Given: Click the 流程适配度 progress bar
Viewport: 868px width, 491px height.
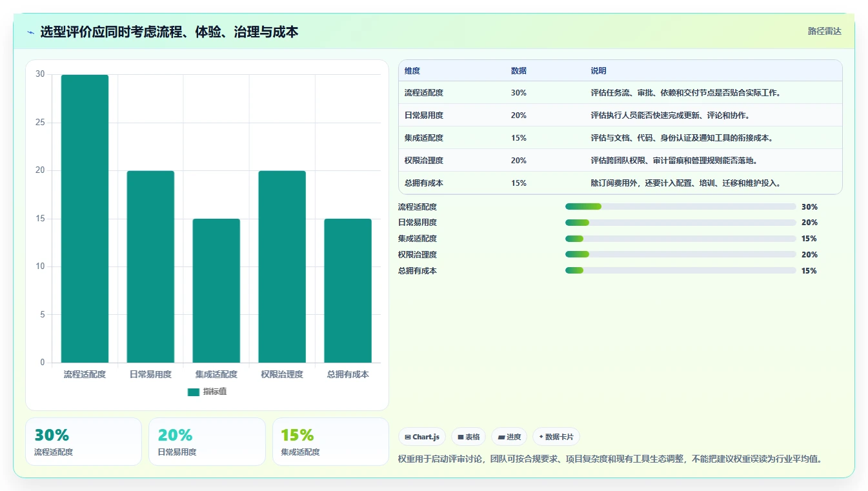Looking at the screenshot, I should (680, 206).
